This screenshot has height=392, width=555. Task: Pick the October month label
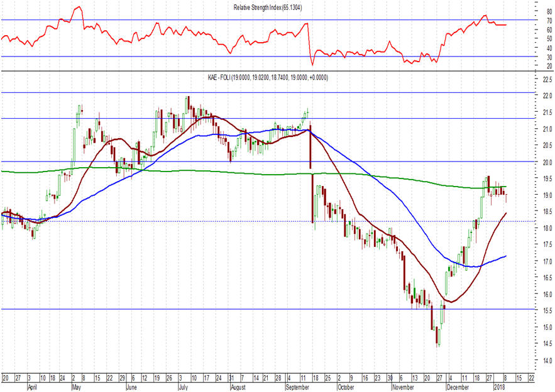tap(346, 388)
